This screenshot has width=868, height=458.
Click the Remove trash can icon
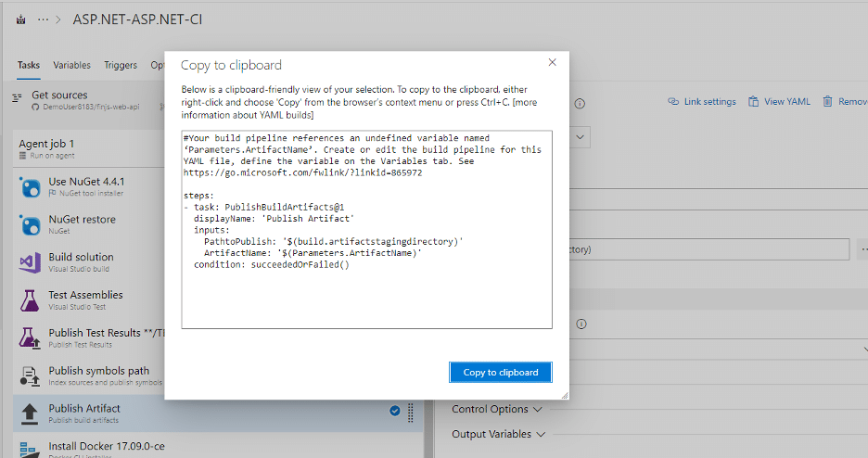pyautogui.click(x=827, y=101)
